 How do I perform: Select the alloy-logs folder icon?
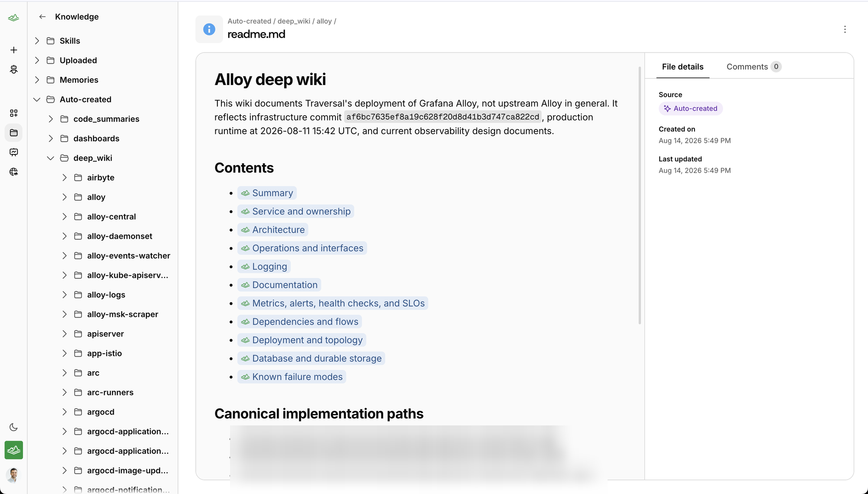pyautogui.click(x=78, y=295)
